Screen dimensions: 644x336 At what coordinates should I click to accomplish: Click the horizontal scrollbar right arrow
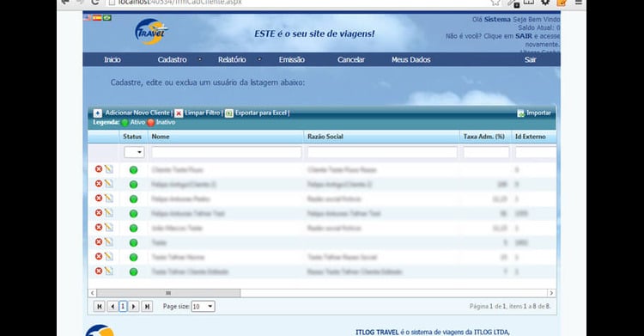tap(551, 293)
